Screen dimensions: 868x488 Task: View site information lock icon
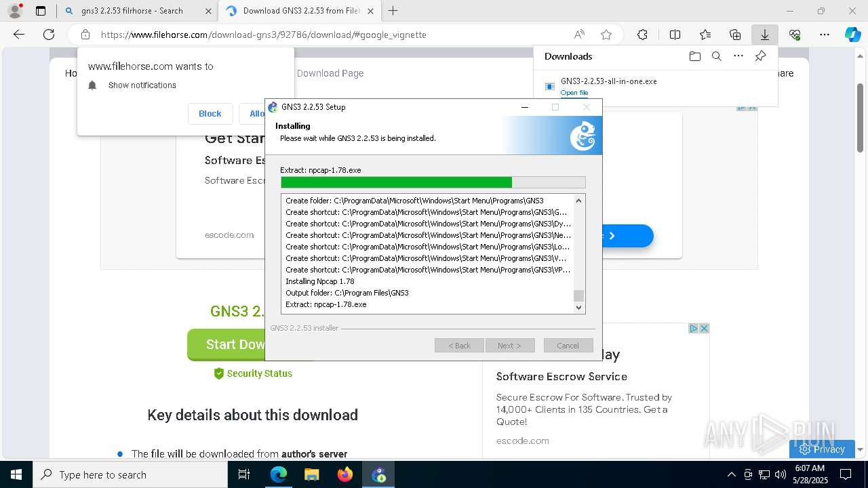click(x=85, y=35)
